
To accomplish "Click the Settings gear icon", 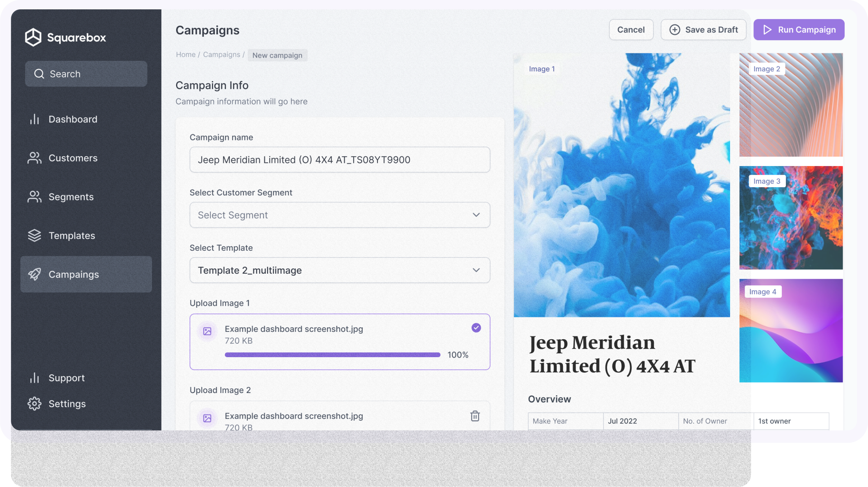I will 35,404.
